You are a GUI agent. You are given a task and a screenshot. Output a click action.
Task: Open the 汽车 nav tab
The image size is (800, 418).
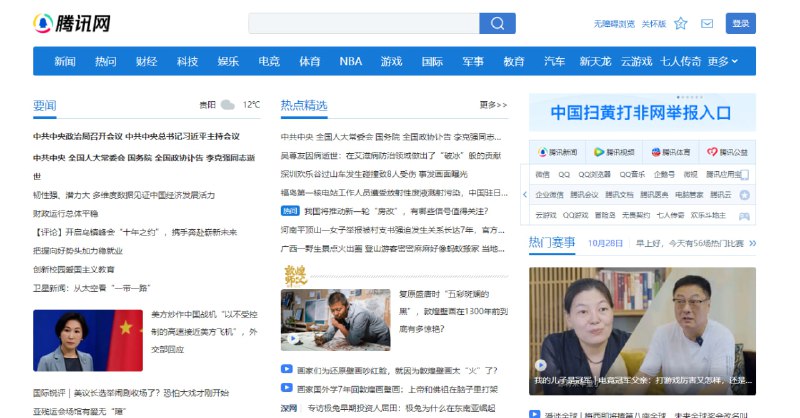coord(555,61)
